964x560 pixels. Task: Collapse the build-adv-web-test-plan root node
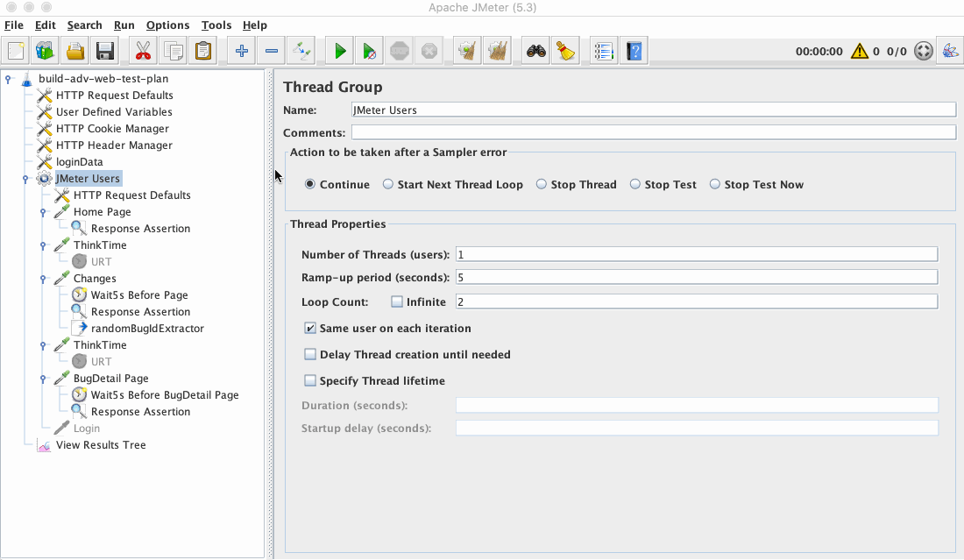(x=8, y=79)
